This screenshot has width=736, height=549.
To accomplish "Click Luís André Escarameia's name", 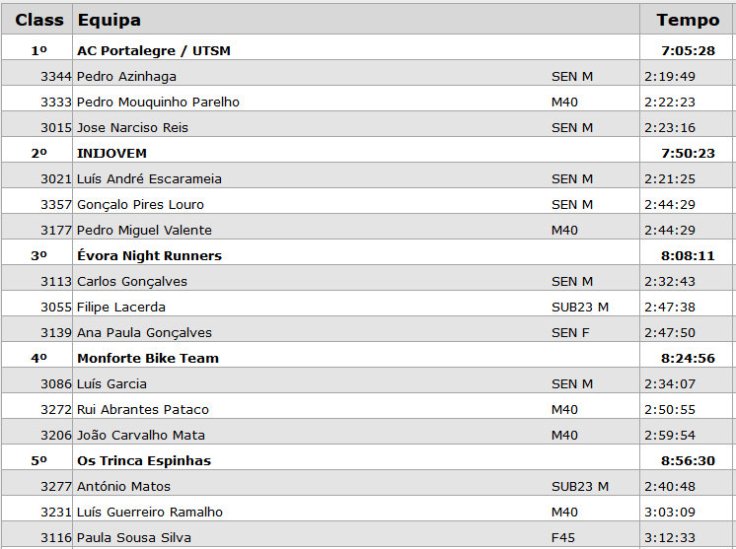I will [x=149, y=179].
